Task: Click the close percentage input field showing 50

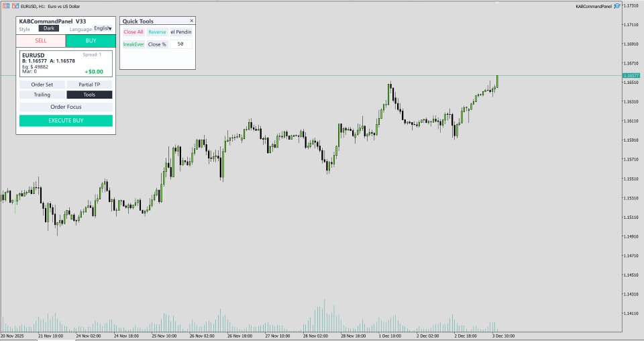Action: coord(181,44)
